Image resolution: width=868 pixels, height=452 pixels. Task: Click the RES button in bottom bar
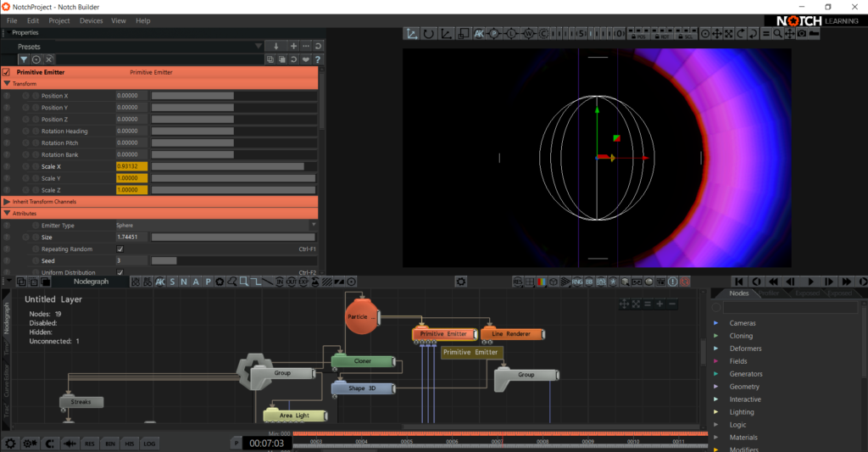[x=90, y=444]
